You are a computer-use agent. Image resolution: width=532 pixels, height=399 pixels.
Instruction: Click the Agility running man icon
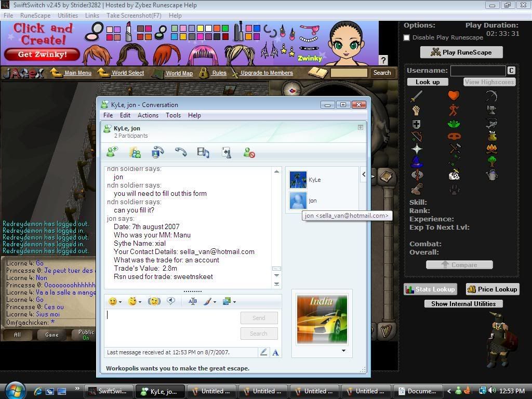pyautogui.click(x=454, y=110)
